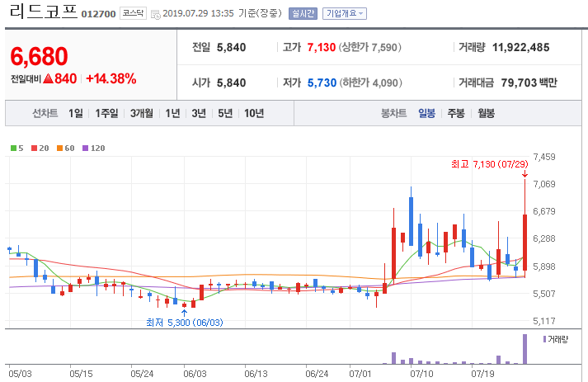Click the 실시간 button

pos(303,13)
